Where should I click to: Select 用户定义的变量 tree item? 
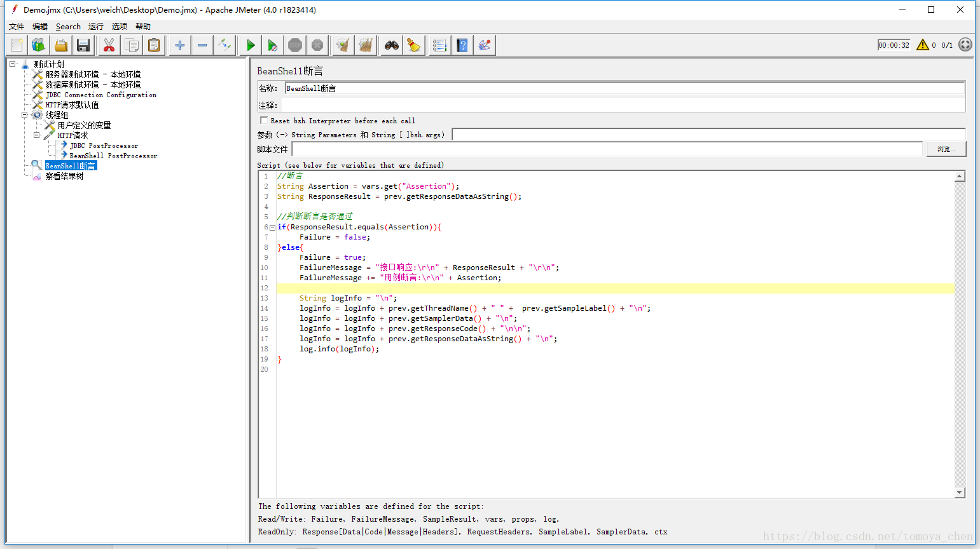pos(84,125)
